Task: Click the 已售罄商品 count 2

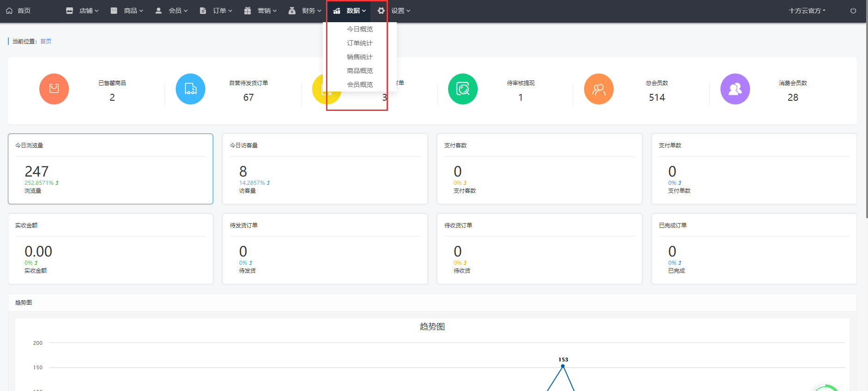Action: point(112,98)
